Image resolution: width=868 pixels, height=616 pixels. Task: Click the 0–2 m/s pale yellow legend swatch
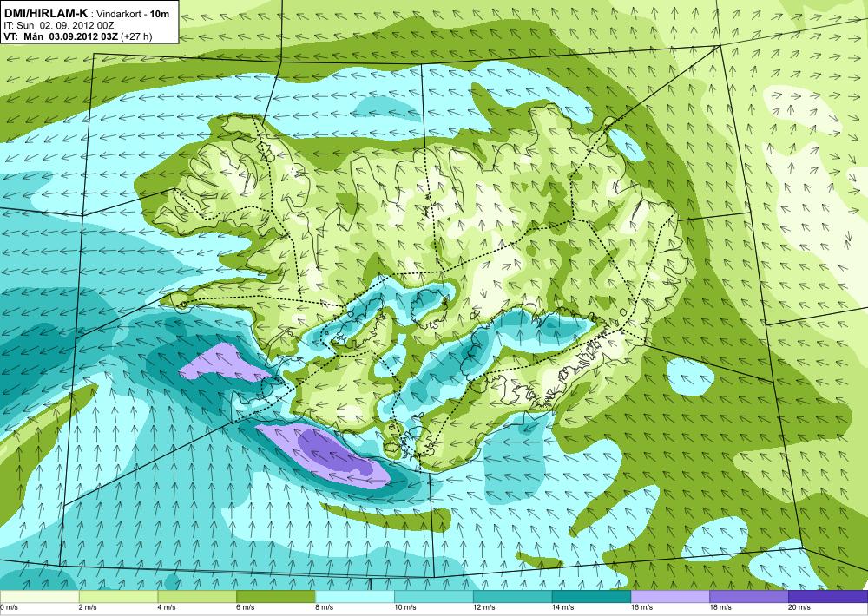(x=39, y=597)
